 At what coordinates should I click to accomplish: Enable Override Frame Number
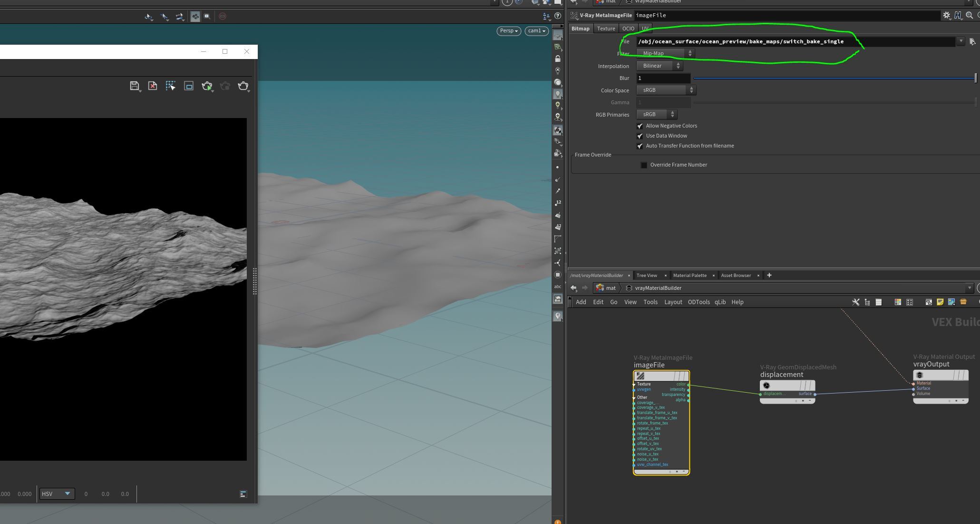coord(644,165)
